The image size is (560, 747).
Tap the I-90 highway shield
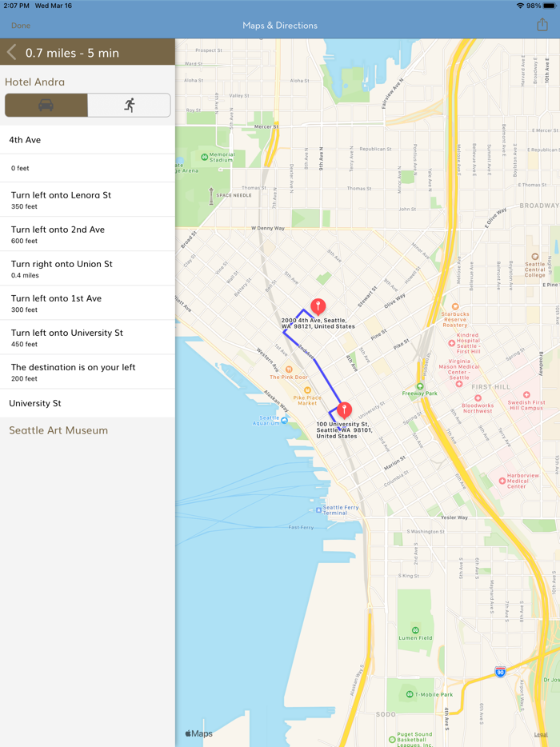pyautogui.click(x=500, y=672)
